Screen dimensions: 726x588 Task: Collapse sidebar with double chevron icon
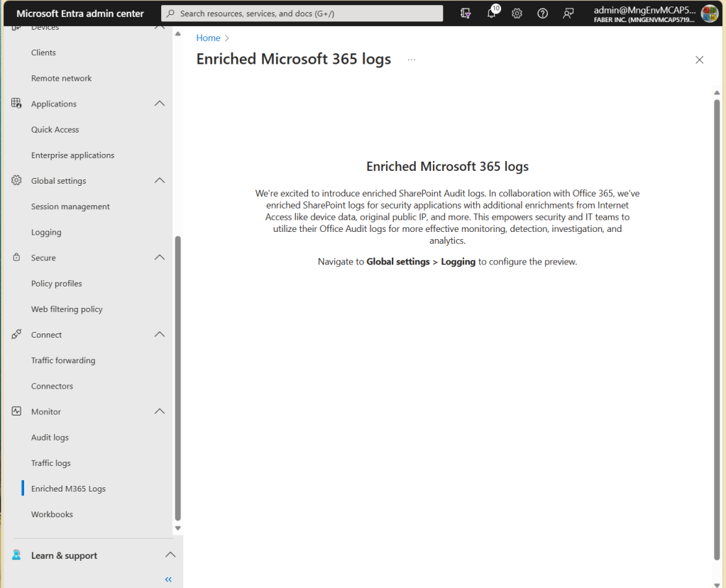168,579
